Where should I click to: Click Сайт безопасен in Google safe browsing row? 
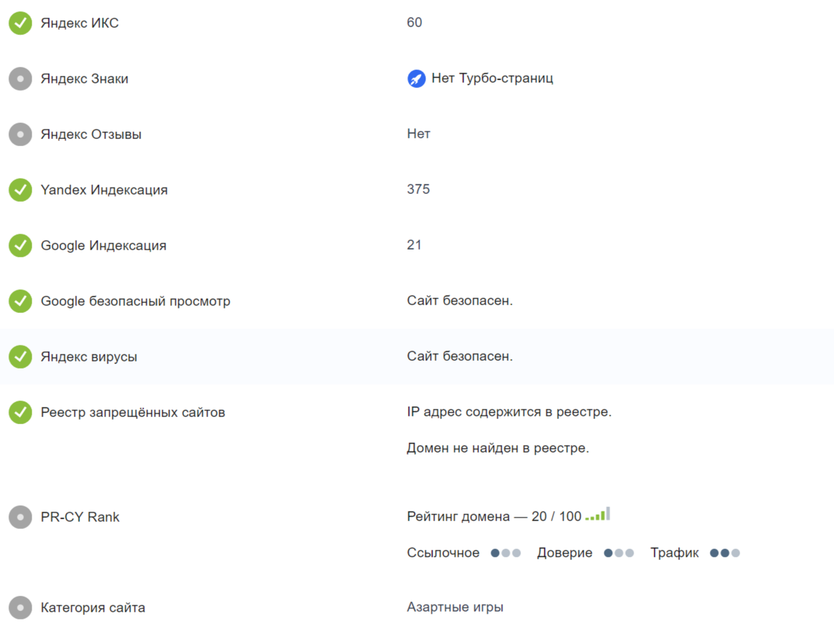pos(460,301)
